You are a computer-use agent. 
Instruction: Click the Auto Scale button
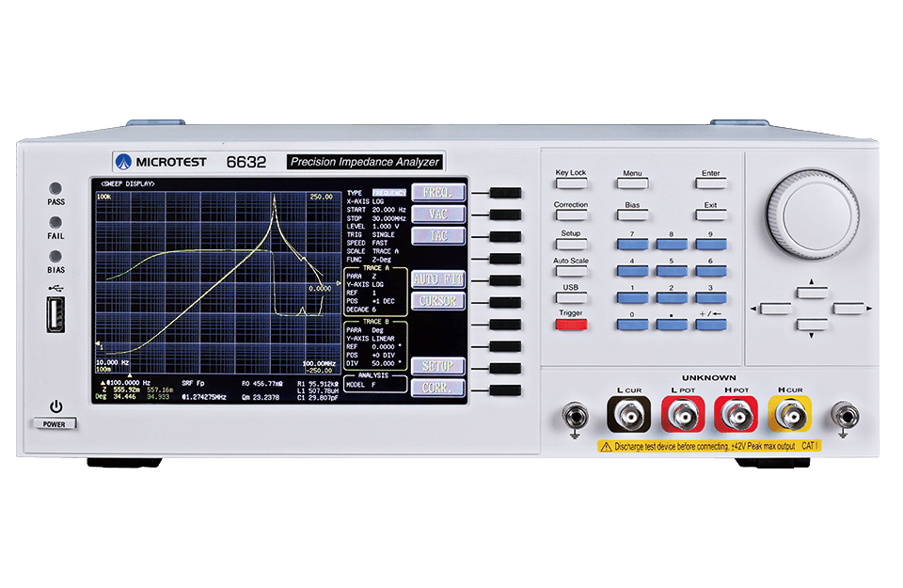click(x=571, y=271)
